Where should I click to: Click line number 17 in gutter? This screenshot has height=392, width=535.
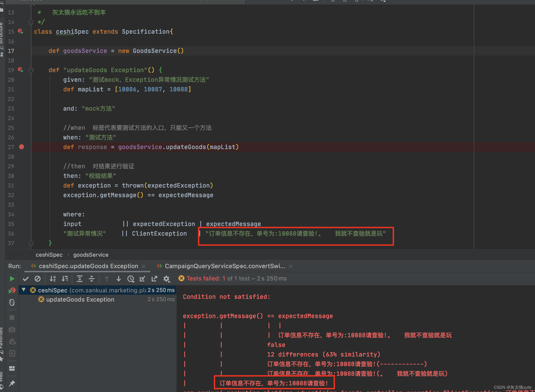tap(11, 51)
